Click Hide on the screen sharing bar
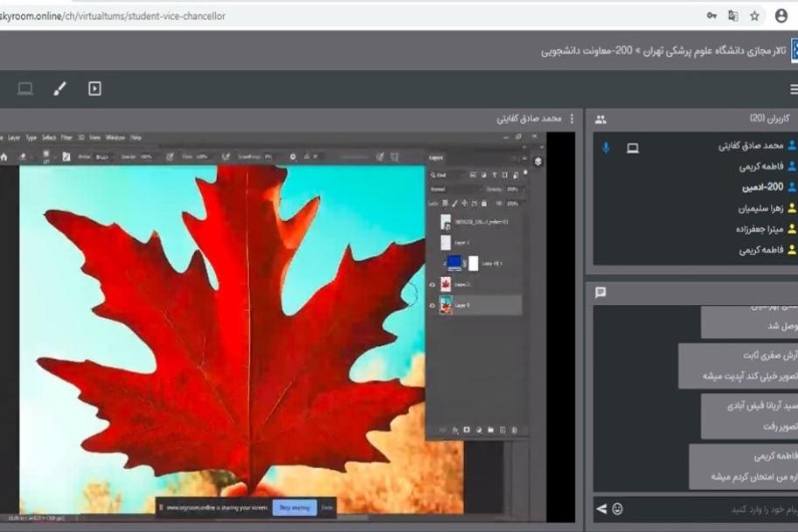Screen dimensions: 798x532 (327, 507)
